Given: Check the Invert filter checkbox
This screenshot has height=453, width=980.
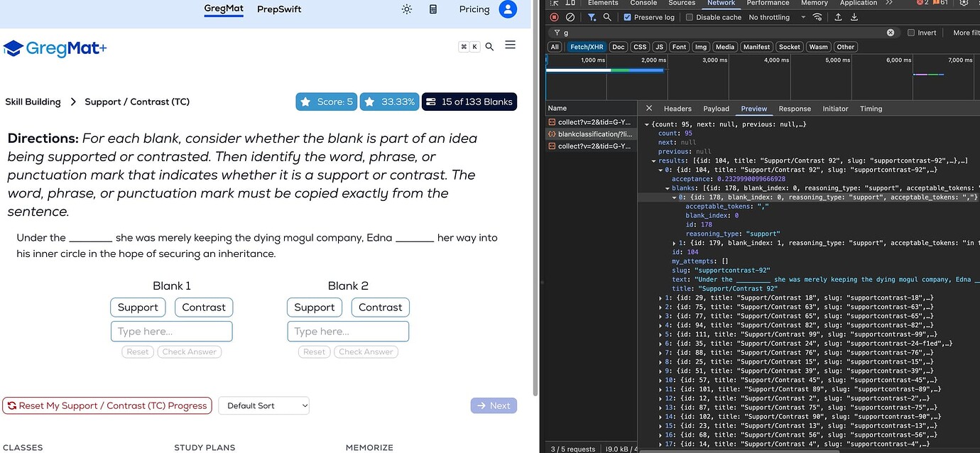Looking at the screenshot, I should click(x=911, y=33).
